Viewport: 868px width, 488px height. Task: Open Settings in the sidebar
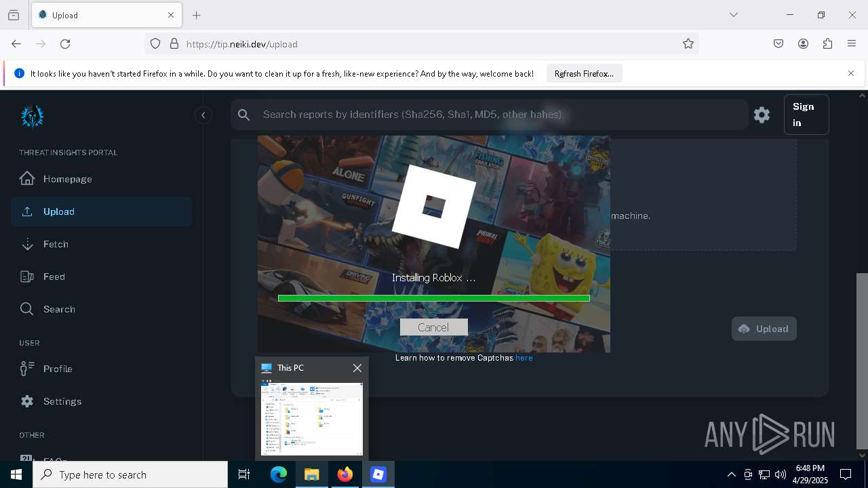pos(102,401)
